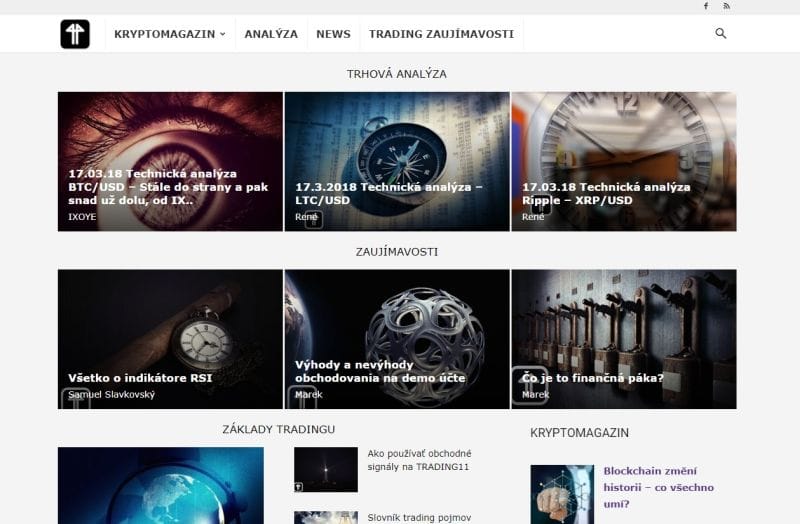Open the Analýza menu item

pyautogui.click(x=271, y=34)
